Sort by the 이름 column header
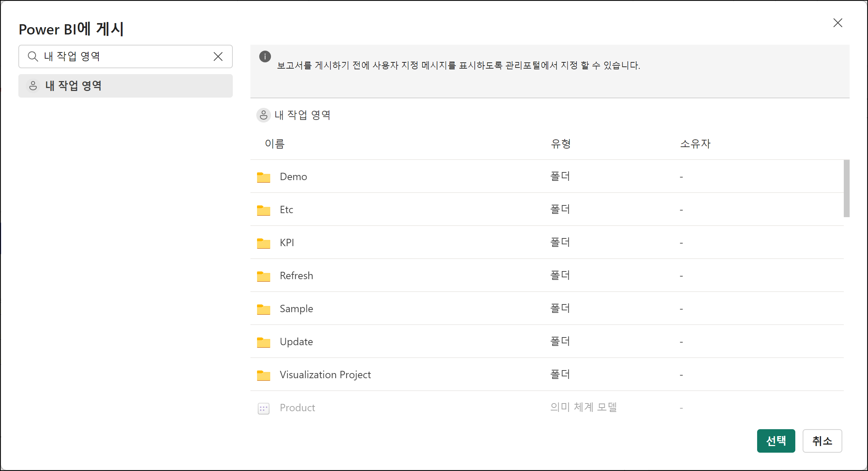 point(275,144)
